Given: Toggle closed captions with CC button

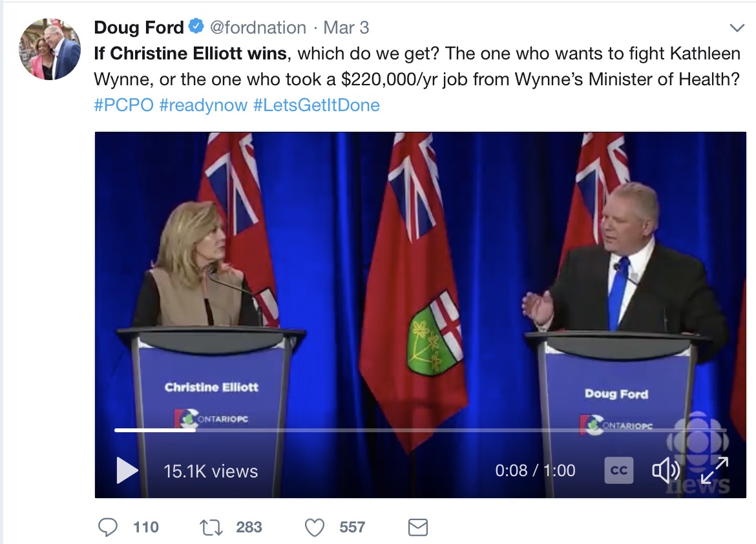Looking at the screenshot, I should [x=618, y=470].
